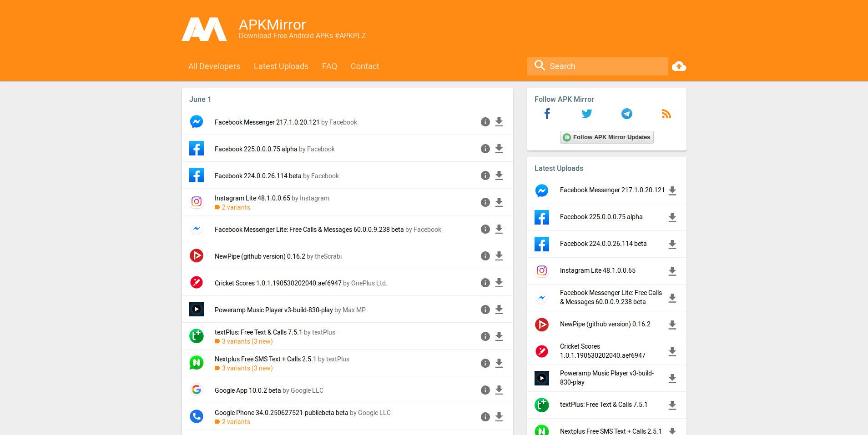Show info for Facebook 224.0.0.26.114 beta
The width and height of the screenshot is (868, 435).
pyautogui.click(x=485, y=175)
